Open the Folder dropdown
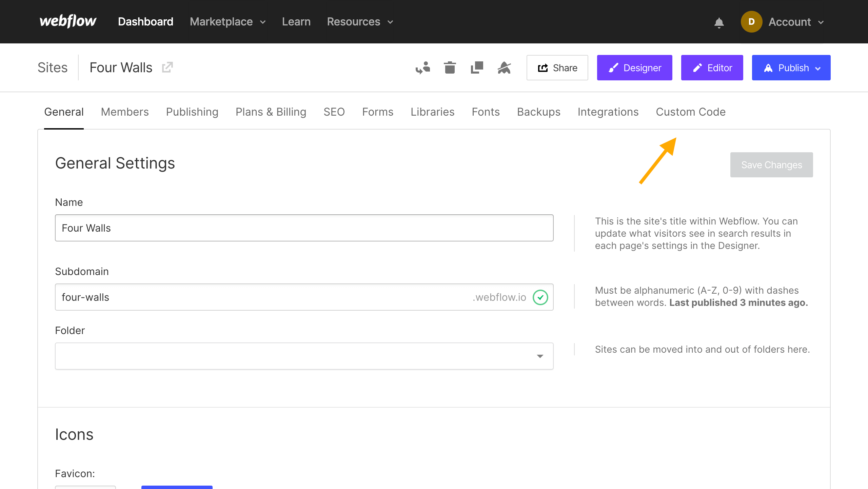 (x=304, y=356)
